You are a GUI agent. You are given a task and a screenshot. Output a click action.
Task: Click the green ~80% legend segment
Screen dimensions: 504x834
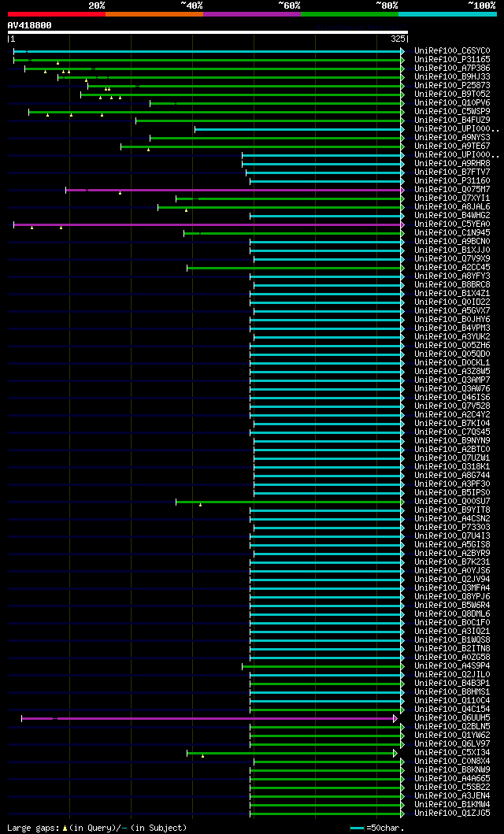point(350,14)
